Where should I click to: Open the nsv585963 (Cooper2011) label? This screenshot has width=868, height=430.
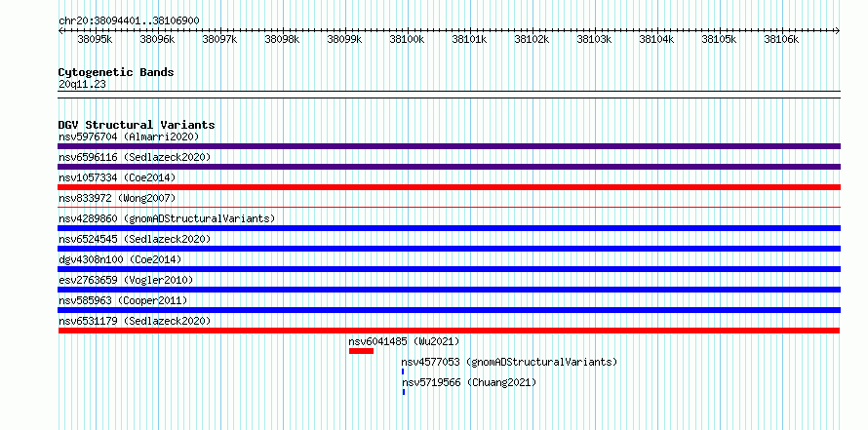pyautogui.click(x=123, y=300)
